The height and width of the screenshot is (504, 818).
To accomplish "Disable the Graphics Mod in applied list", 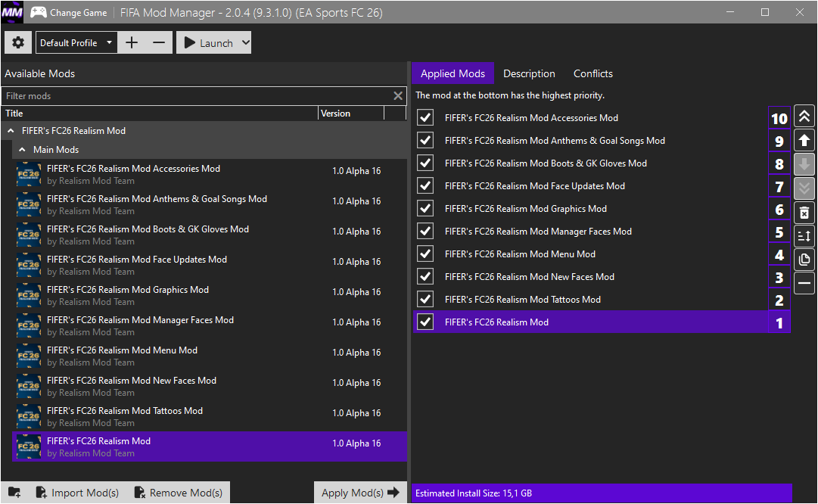I will (425, 209).
